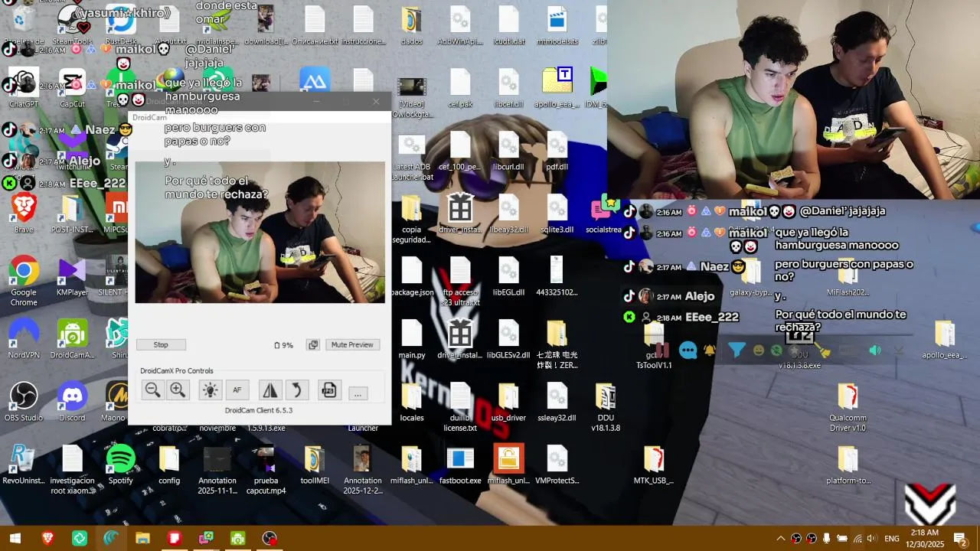980x551 pixels.
Task: Select the ssleay32.dll file
Action: (557, 402)
